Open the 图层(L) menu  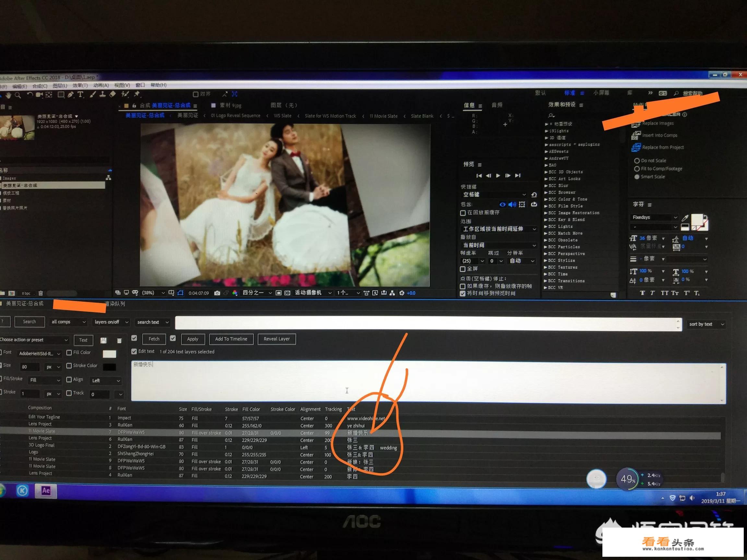point(60,86)
